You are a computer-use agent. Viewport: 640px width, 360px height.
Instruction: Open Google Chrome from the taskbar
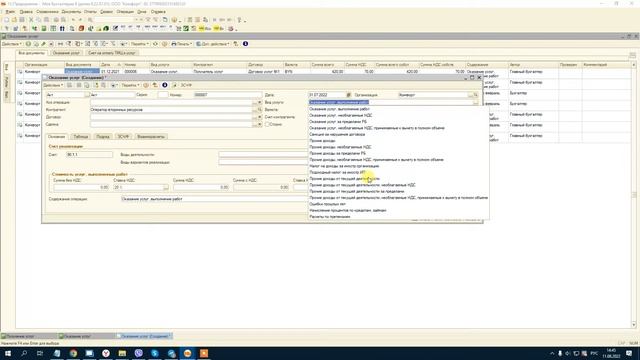click(73, 353)
